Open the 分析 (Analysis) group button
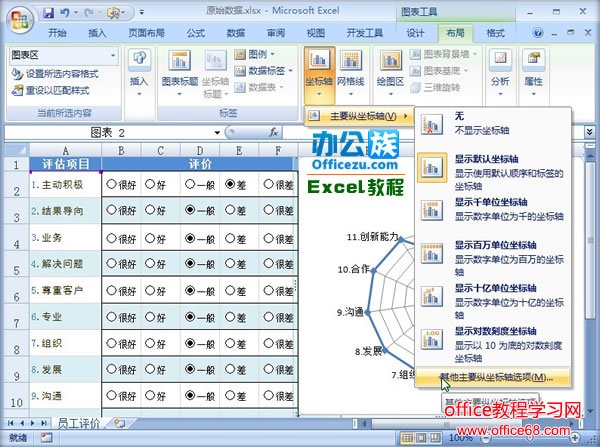The width and height of the screenshot is (600, 447). [501, 75]
